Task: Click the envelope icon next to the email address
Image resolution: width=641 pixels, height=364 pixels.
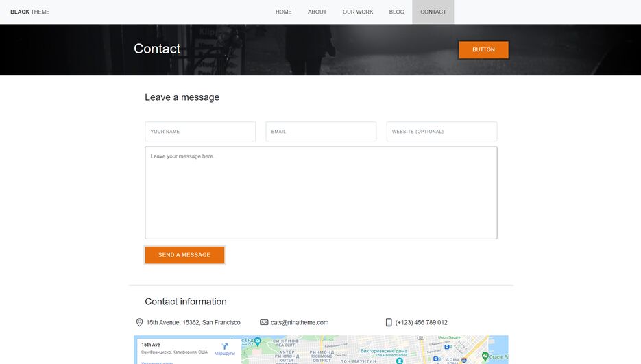Action: click(264, 322)
